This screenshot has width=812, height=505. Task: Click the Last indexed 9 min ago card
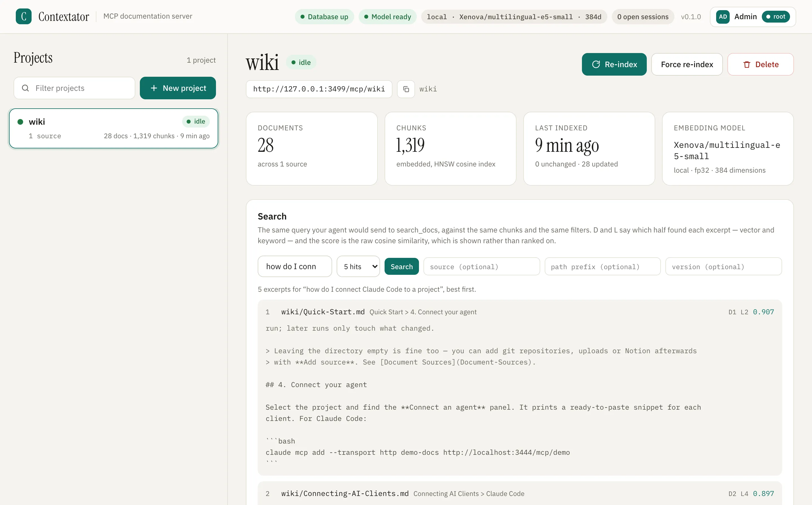pyautogui.click(x=589, y=149)
